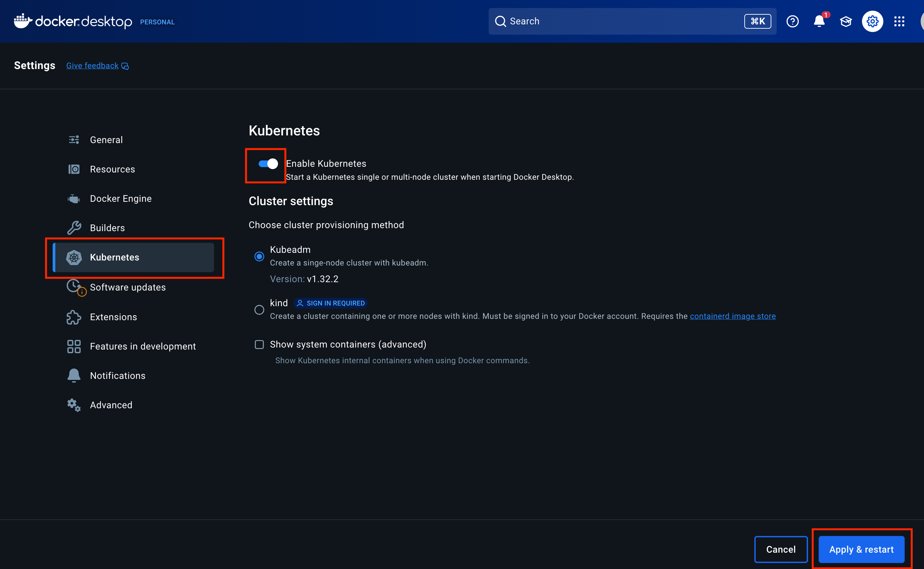Click the Notifications bell icon in sidebar
This screenshot has width=924, height=569.
[x=74, y=376]
